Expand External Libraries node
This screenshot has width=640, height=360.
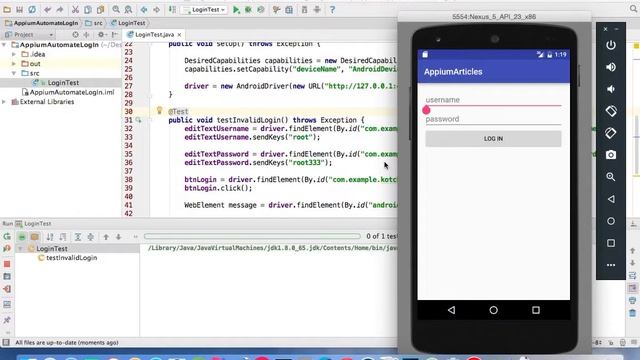pyautogui.click(x=4, y=102)
